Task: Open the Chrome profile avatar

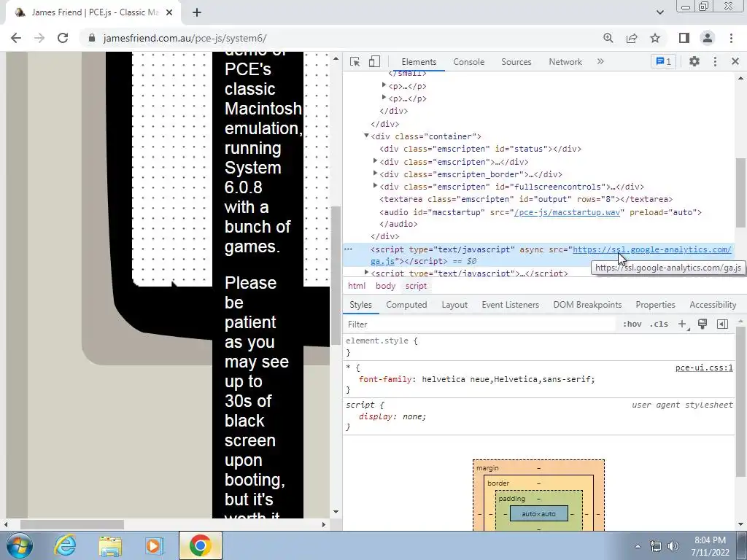Action: [x=708, y=38]
